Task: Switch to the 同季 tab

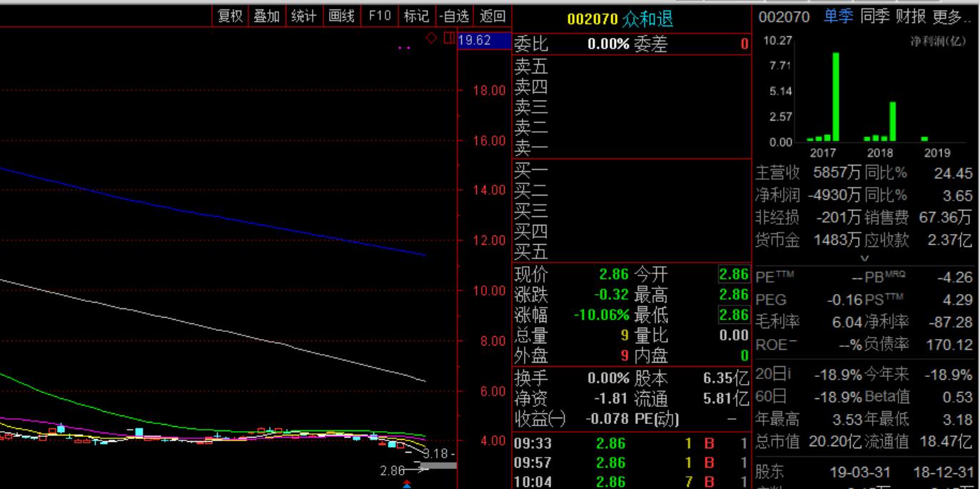Action: pos(874,16)
